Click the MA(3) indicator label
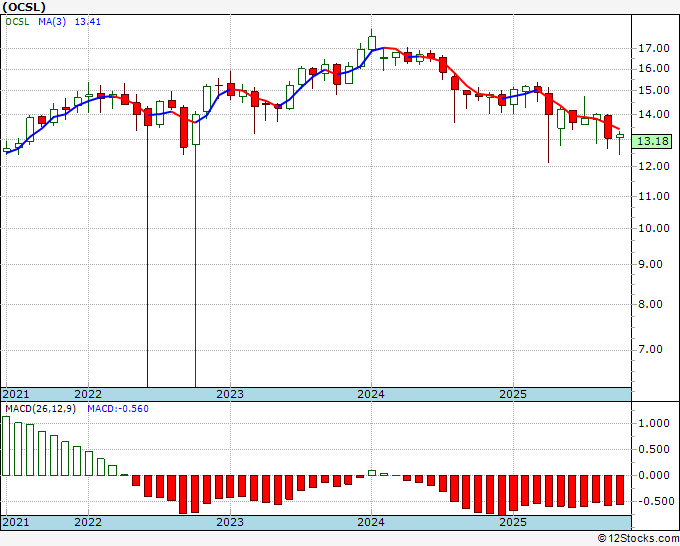This screenshot has width=680, height=546. [x=52, y=22]
